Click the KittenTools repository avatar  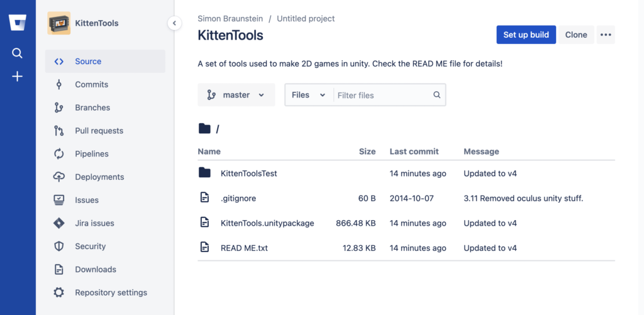(x=58, y=23)
